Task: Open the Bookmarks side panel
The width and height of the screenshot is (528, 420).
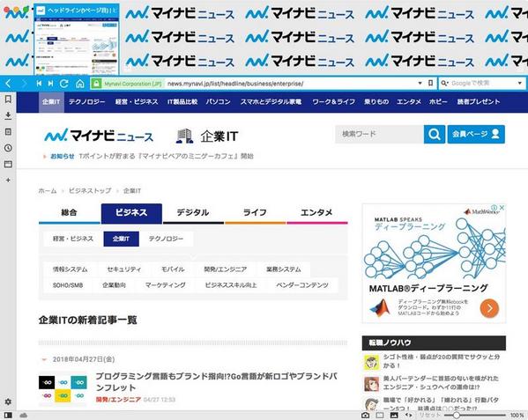Action: click(8, 99)
